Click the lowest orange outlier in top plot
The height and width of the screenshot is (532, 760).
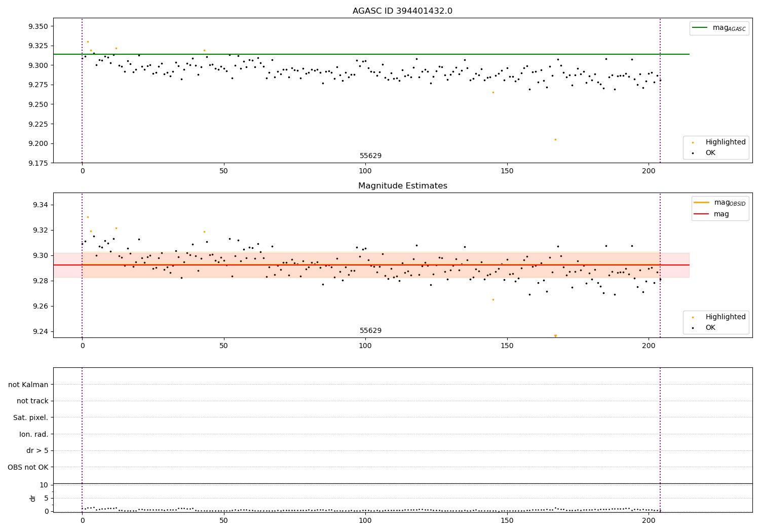pyautogui.click(x=555, y=139)
